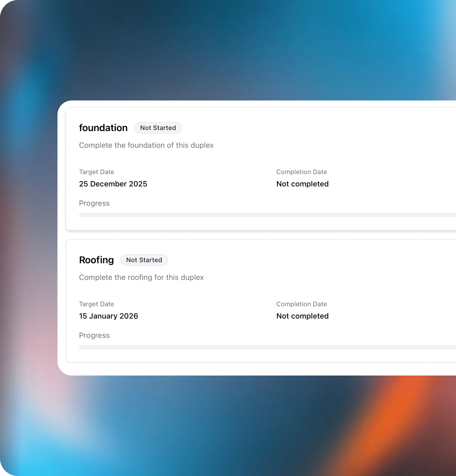
Task: Click the Completion Date label on foundation card
Action: click(301, 172)
